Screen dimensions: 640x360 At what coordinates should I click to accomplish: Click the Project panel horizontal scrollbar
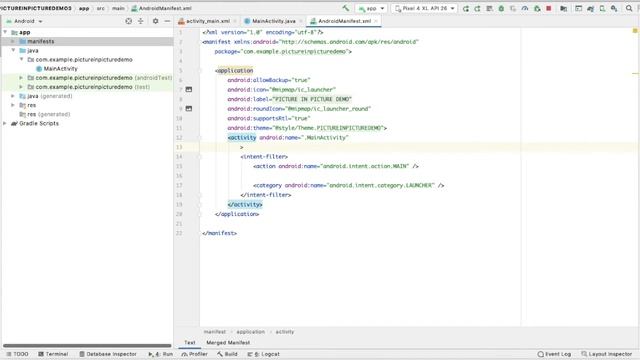pyautogui.click(x=87, y=346)
